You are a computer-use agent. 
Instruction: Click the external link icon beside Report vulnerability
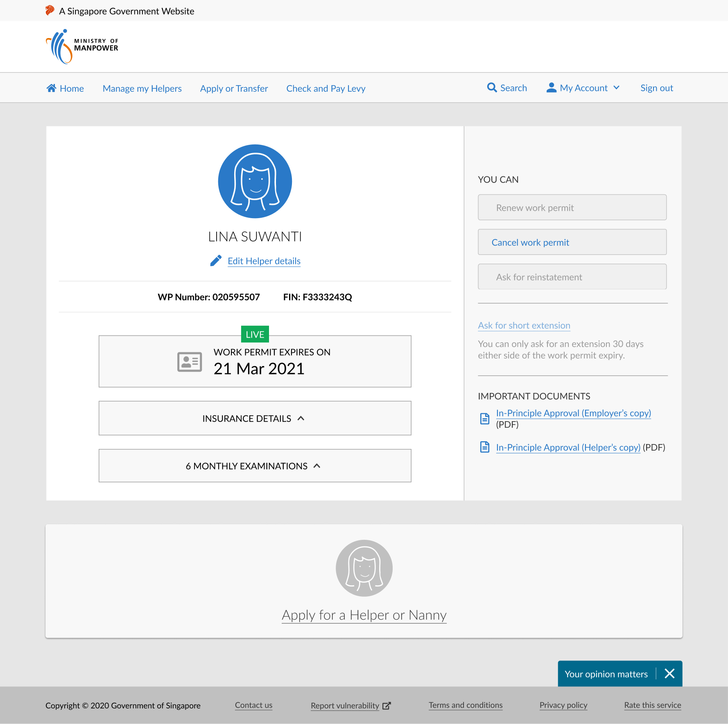tap(387, 706)
